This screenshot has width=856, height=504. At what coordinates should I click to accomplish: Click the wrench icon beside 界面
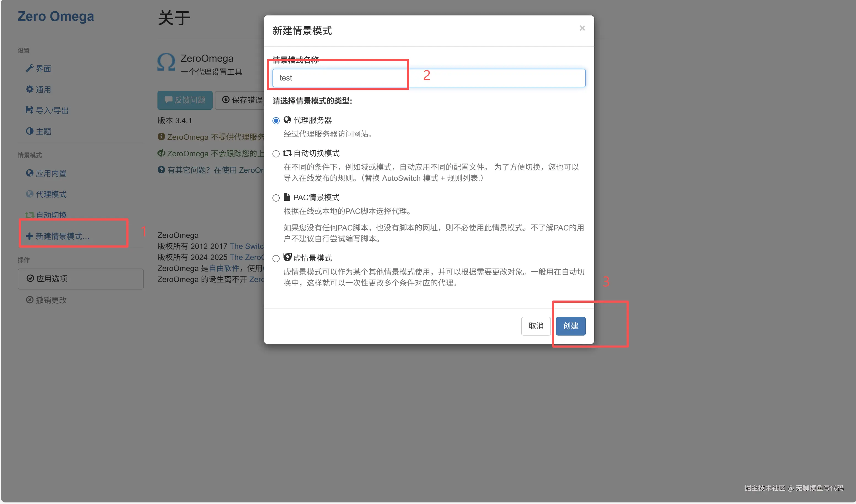pos(30,68)
